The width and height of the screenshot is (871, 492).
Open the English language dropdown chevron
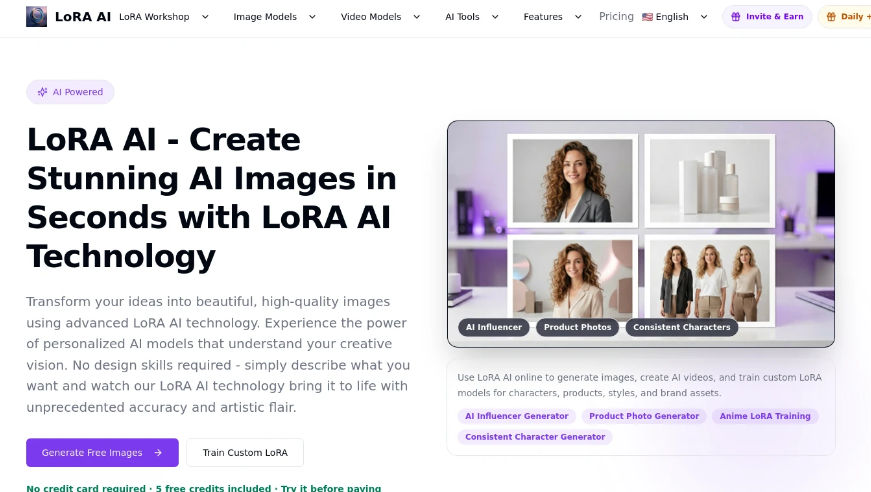pos(704,17)
